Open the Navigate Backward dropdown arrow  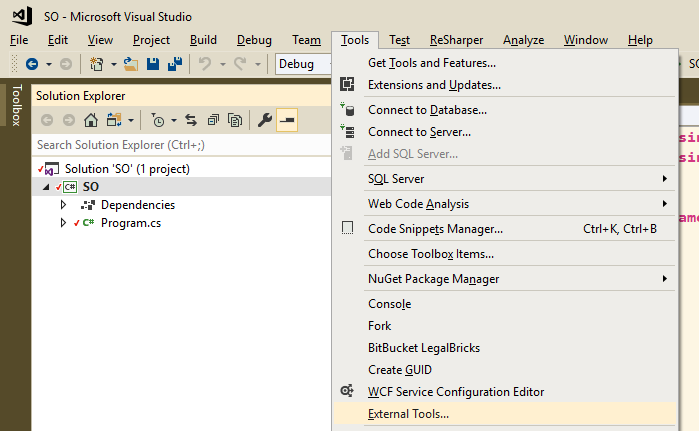49,65
